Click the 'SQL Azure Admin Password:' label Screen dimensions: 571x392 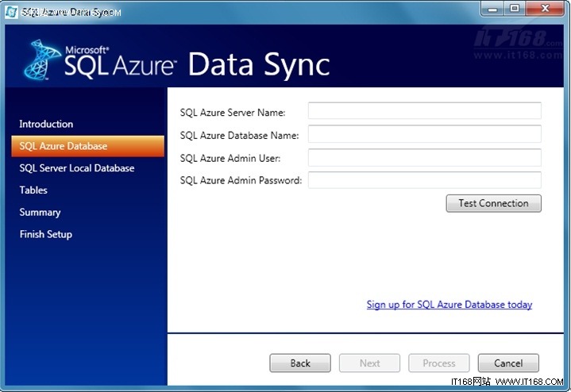[x=241, y=181]
